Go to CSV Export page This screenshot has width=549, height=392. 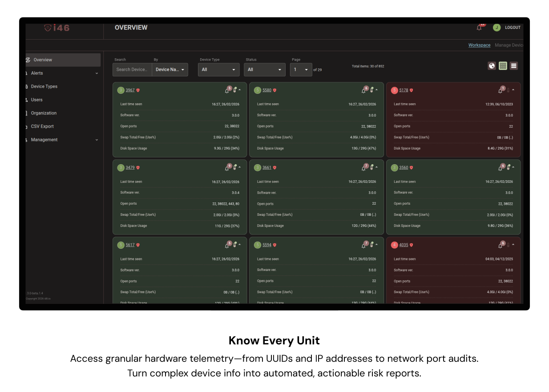(x=42, y=126)
